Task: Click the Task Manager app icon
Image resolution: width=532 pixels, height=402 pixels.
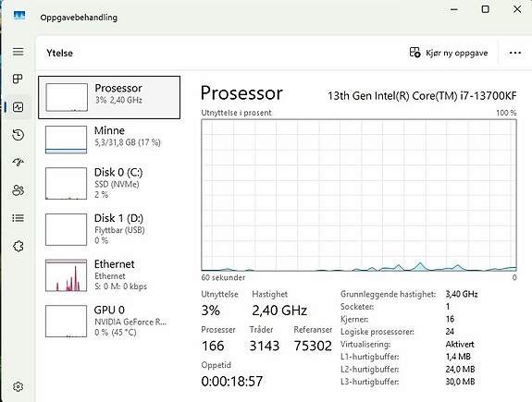Action: click(x=19, y=16)
